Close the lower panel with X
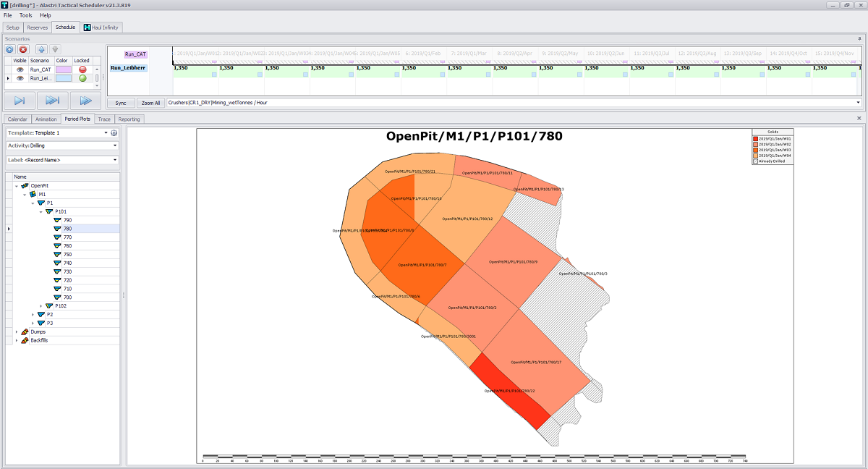 859,118
